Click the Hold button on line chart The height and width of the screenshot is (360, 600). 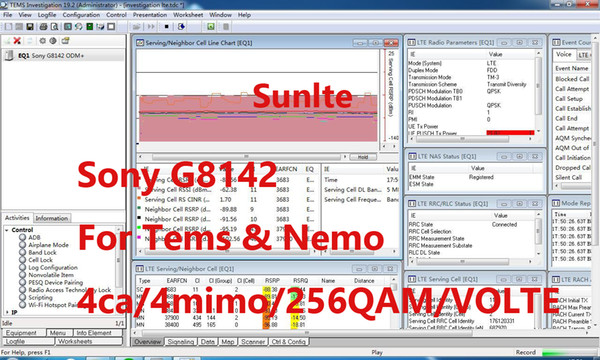(363, 157)
